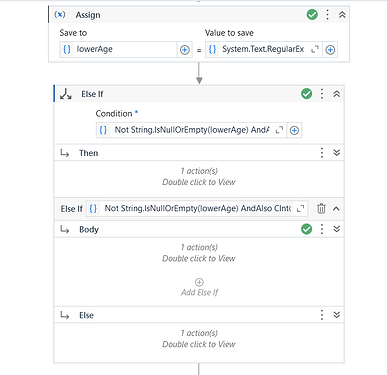Click the Else section label

click(86, 315)
